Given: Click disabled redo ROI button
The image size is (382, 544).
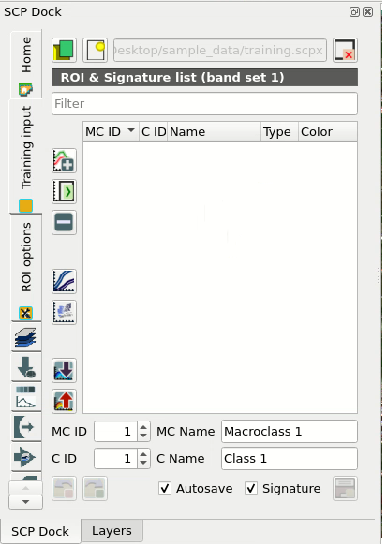Looking at the screenshot, I should click(x=95, y=488).
